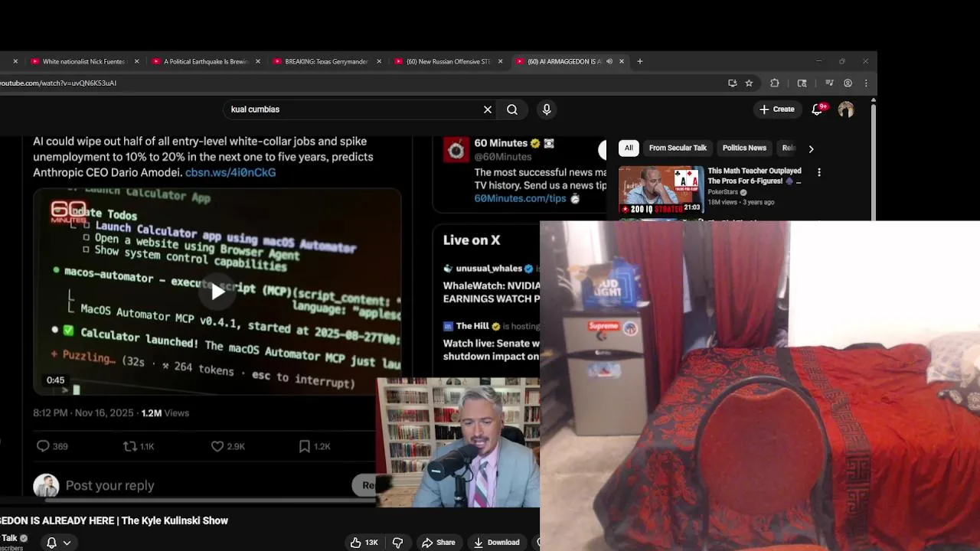Screen dimensions: 980x551
Task: Open a new browser tab
Action: 640,61
